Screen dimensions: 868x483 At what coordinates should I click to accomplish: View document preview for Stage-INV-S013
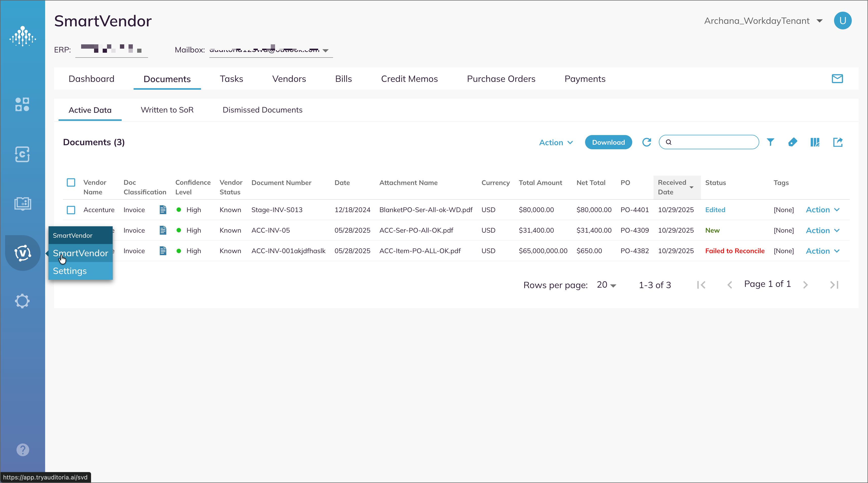pos(163,210)
